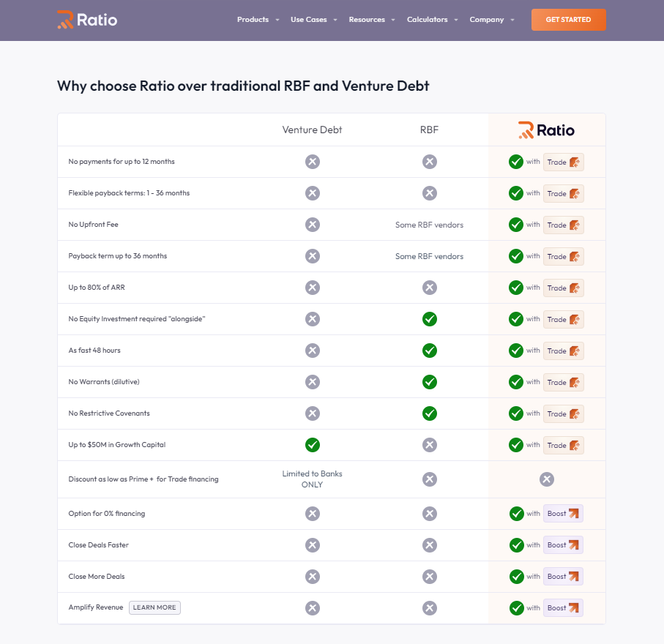Image resolution: width=664 pixels, height=644 pixels.
Task: Click RBF green checkmark for No Restrictive Covenants
Action: coord(430,413)
